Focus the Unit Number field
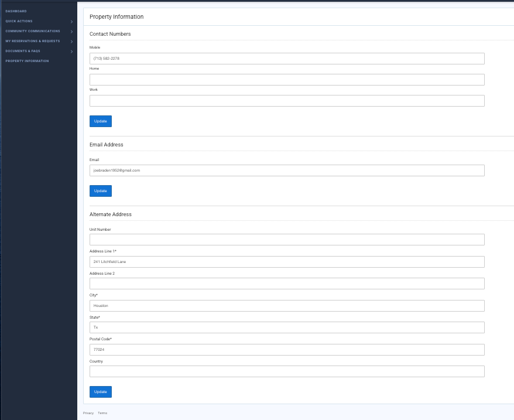The height and width of the screenshot is (420, 514). [287, 240]
